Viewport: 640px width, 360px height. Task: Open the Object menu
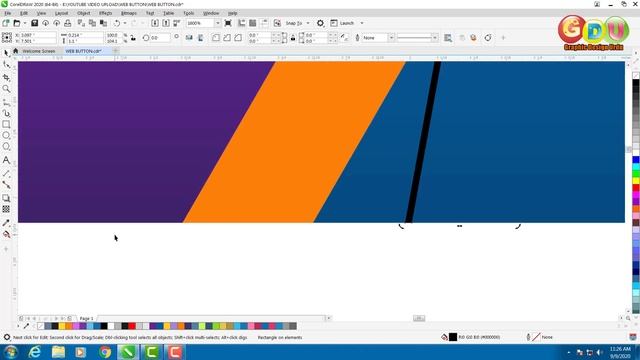(x=84, y=13)
